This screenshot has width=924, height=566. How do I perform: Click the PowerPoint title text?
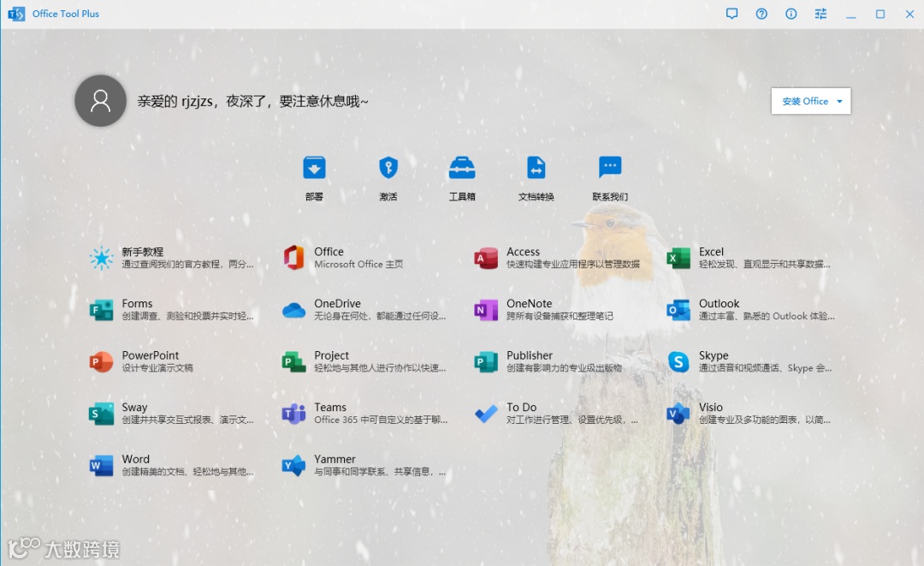click(151, 355)
